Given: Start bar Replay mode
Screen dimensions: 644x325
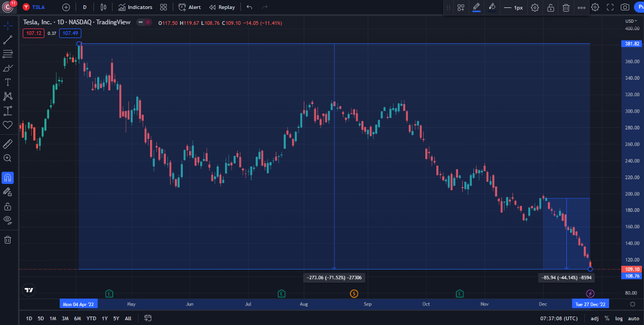Looking at the screenshot, I should tap(222, 7).
